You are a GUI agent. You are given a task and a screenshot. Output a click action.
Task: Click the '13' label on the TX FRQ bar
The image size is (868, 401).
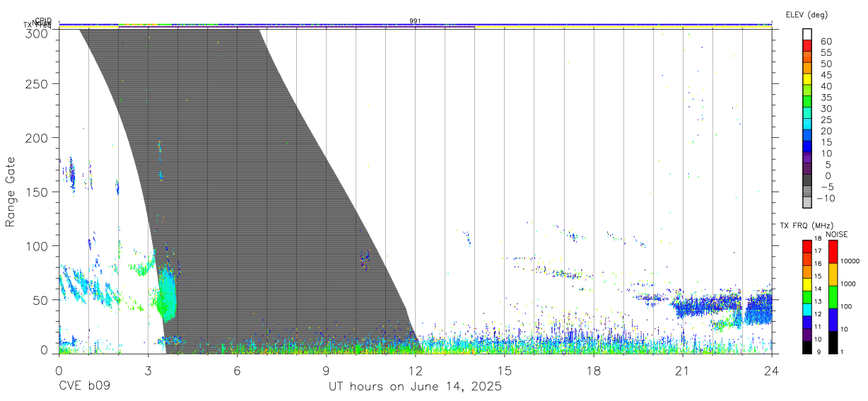pyautogui.click(x=817, y=301)
